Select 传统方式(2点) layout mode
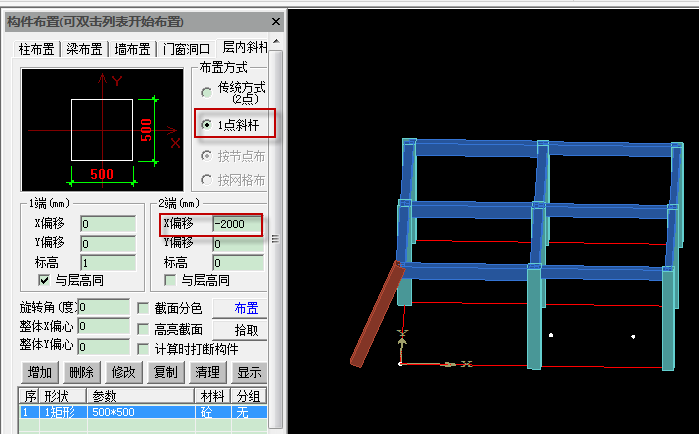Image resolution: width=699 pixels, height=434 pixels. (x=207, y=93)
